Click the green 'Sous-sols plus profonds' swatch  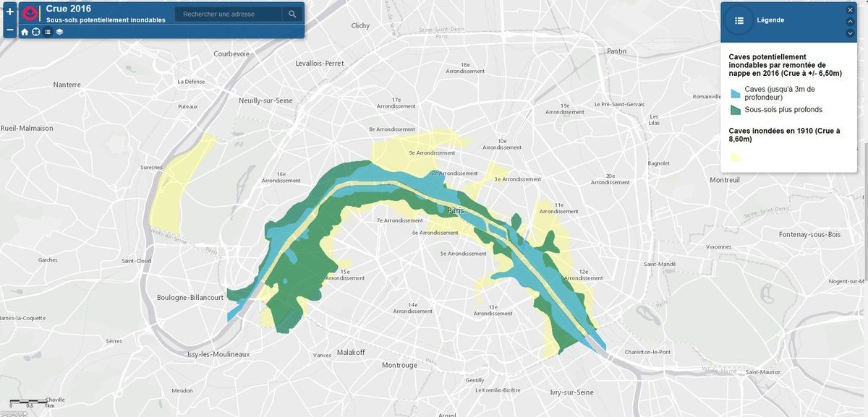tap(736, 111)
